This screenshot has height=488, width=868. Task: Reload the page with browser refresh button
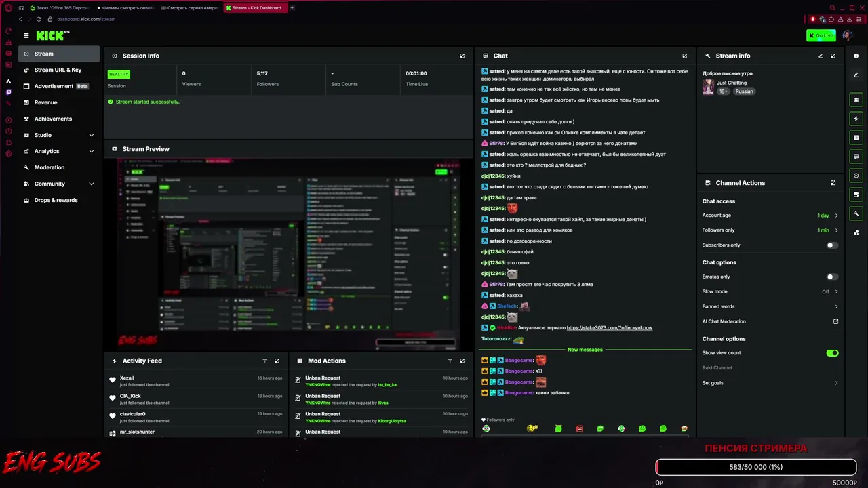tap(39, 19)
